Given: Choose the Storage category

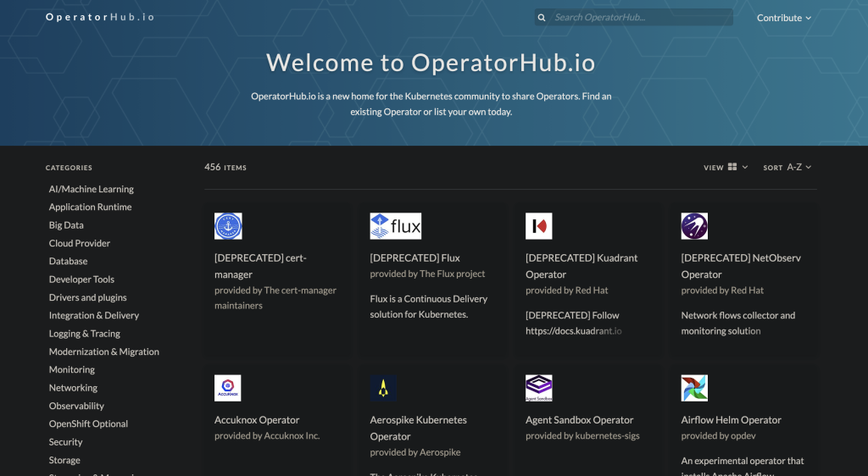Looking at the screenshot, I should tap(64, 460).
